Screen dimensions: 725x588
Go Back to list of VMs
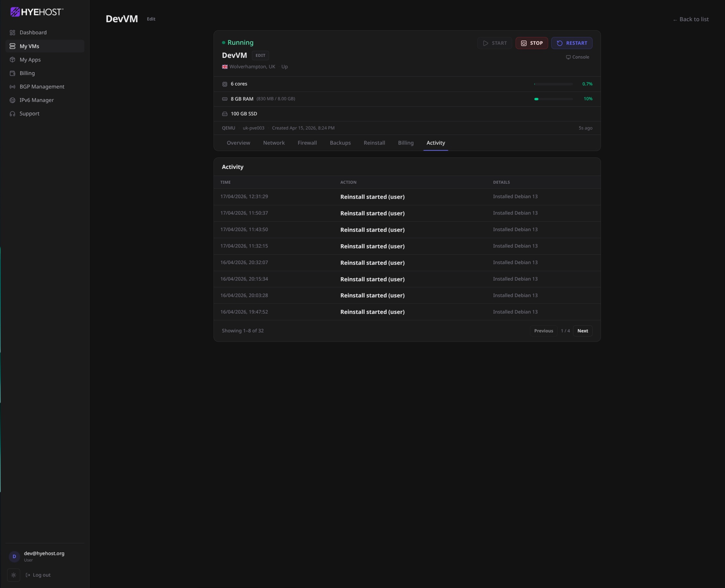click(x=691, y=19)
